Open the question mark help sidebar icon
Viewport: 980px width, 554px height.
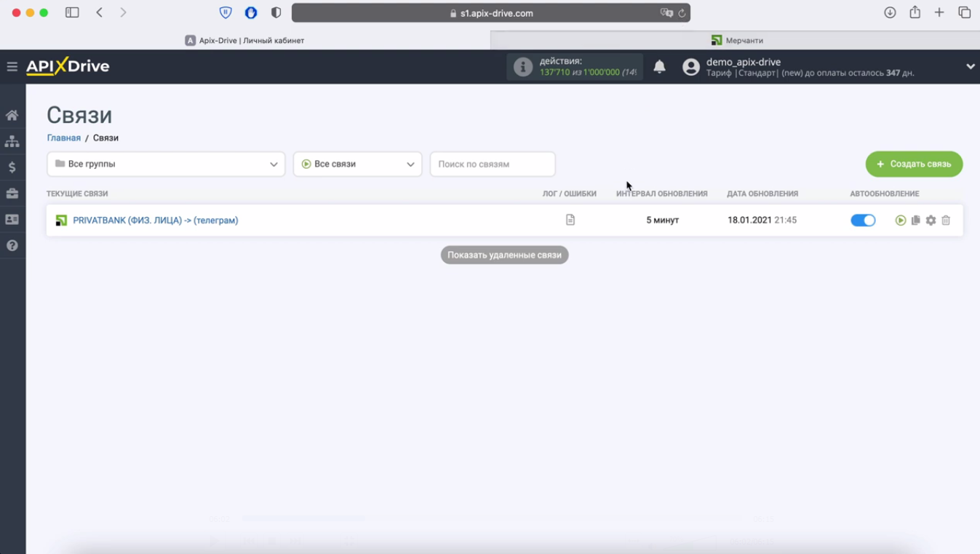12,245
